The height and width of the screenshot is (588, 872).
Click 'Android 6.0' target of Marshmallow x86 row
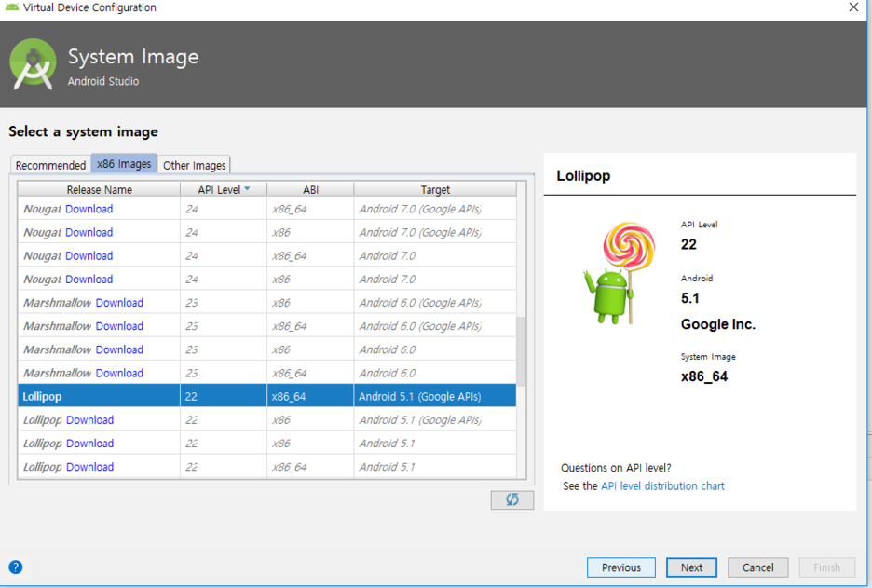click(x=388, y=349)
